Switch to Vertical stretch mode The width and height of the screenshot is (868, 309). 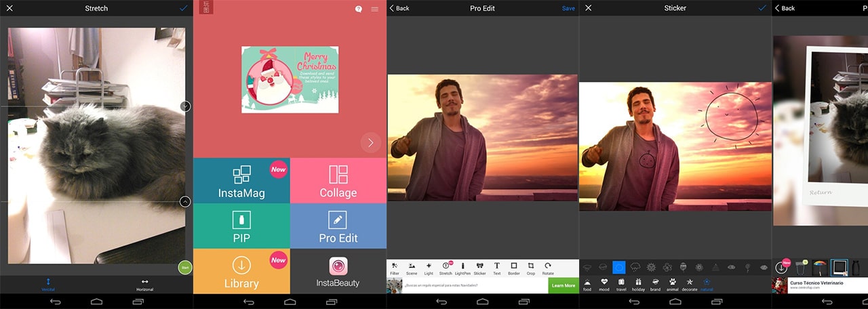click(48, 285)
